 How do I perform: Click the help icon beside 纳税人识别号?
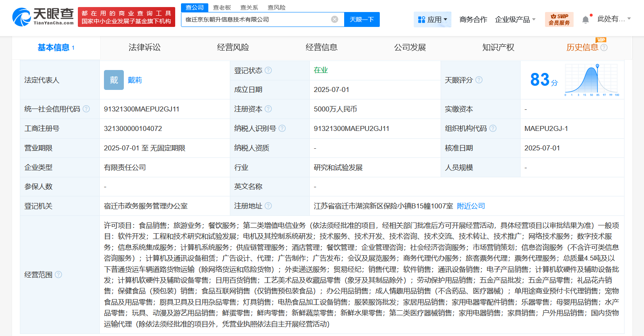282,128
